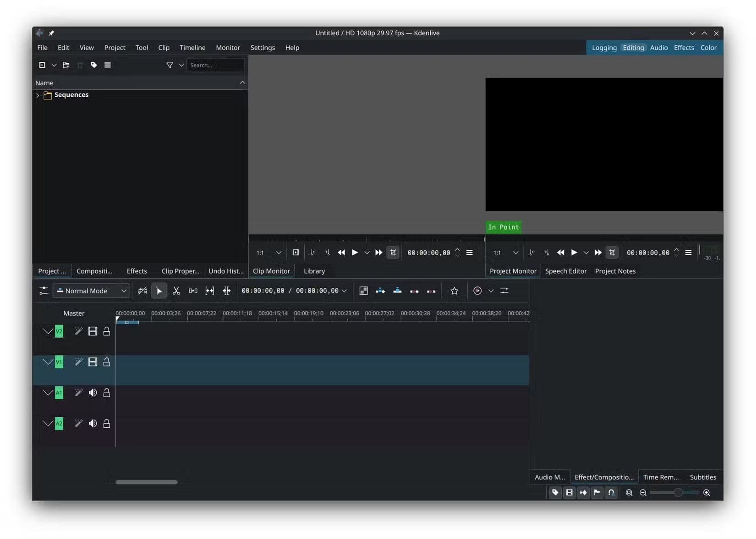The height and width of the screenshot is (539, 756).
Task: Toggle lock on track V2
Action: click(x=107, y=331)
